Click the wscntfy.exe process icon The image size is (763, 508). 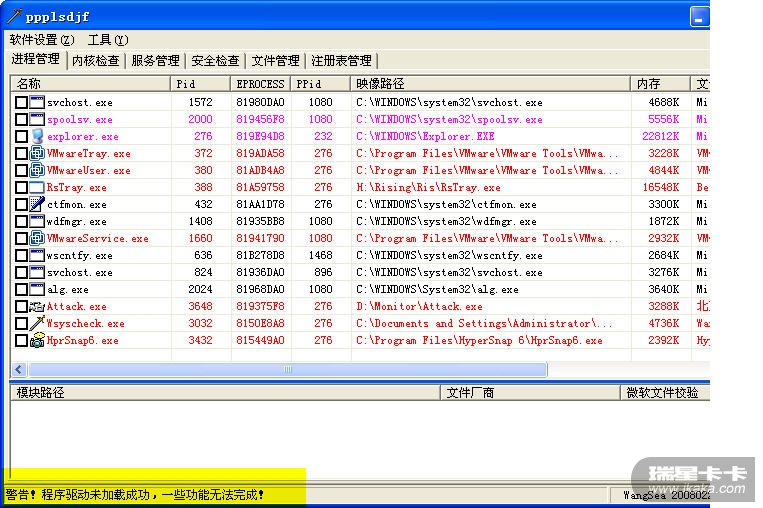(37, 255)
